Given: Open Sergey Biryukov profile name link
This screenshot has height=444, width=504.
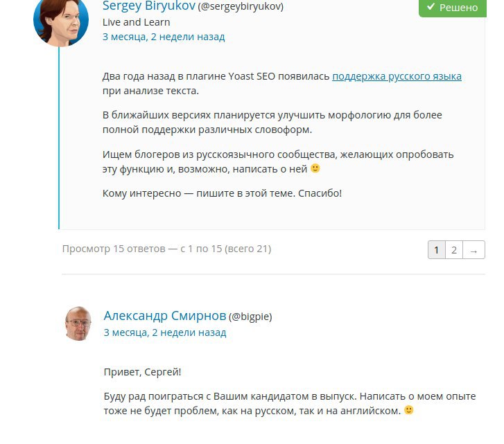Looking at the screenshot, I should (x=149, y=6).
